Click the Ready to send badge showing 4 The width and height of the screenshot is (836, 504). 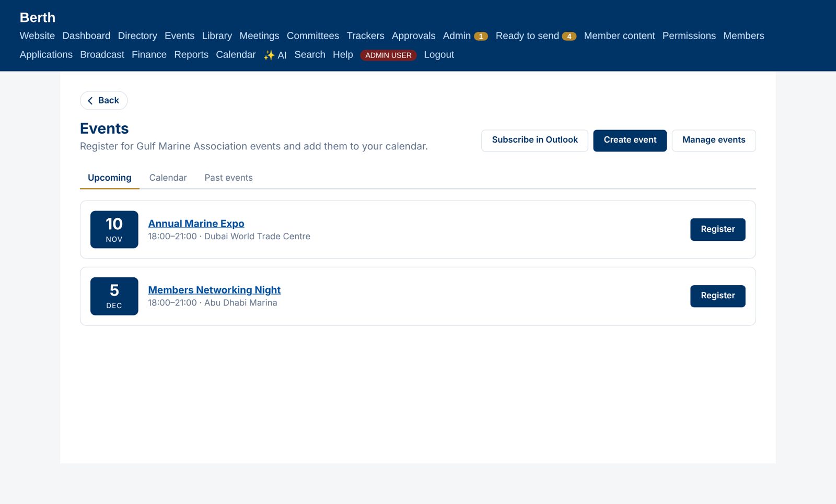pos(569,36)
